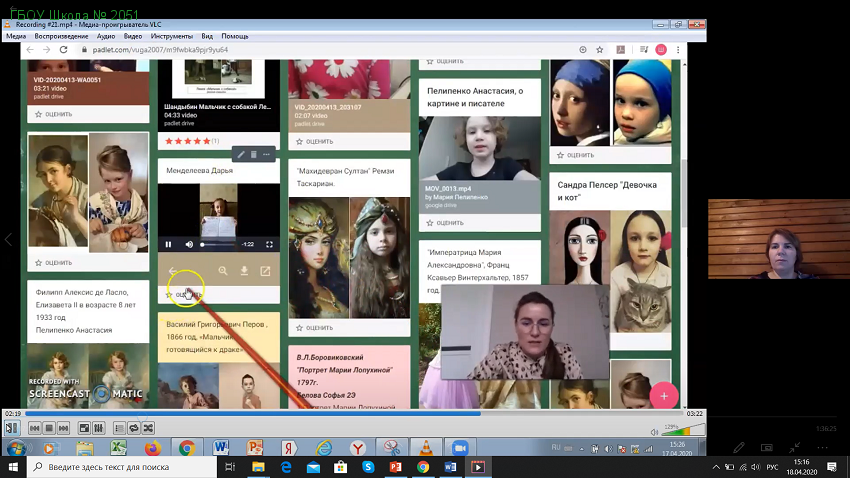Click the browser back arrow
This screenshot has width=850, height=478.
[x=30, y=50]
